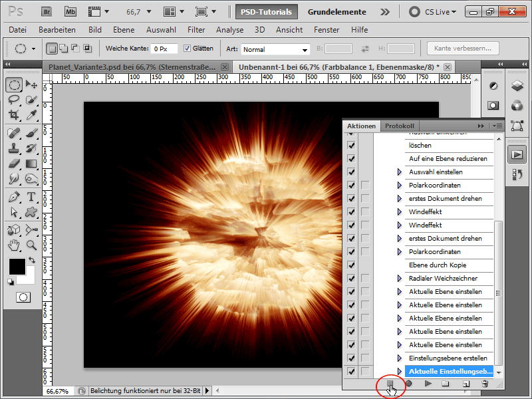The image size is (532, 399).
Task: Select the Crop tool
Action: (x=14, y=114)
